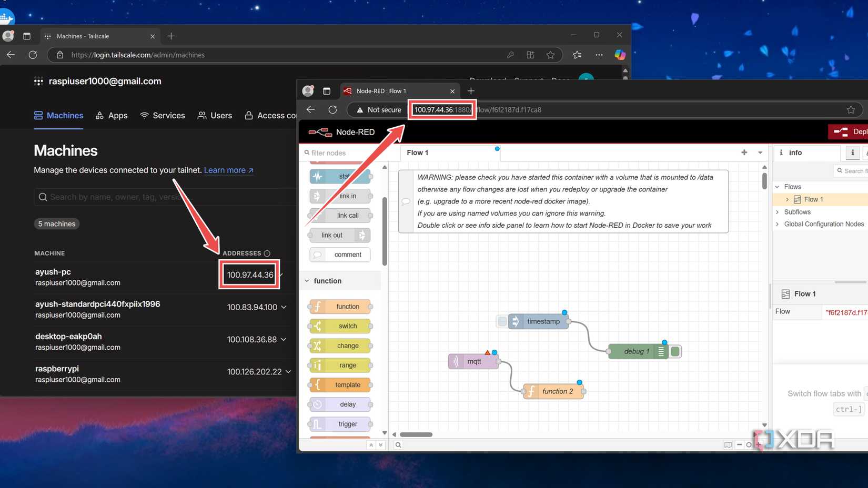Viewport: 868px width, 488px height.
Task: Toggle the sidebar info tab icon
Action: pyautogui.click(x=852, y=152)
